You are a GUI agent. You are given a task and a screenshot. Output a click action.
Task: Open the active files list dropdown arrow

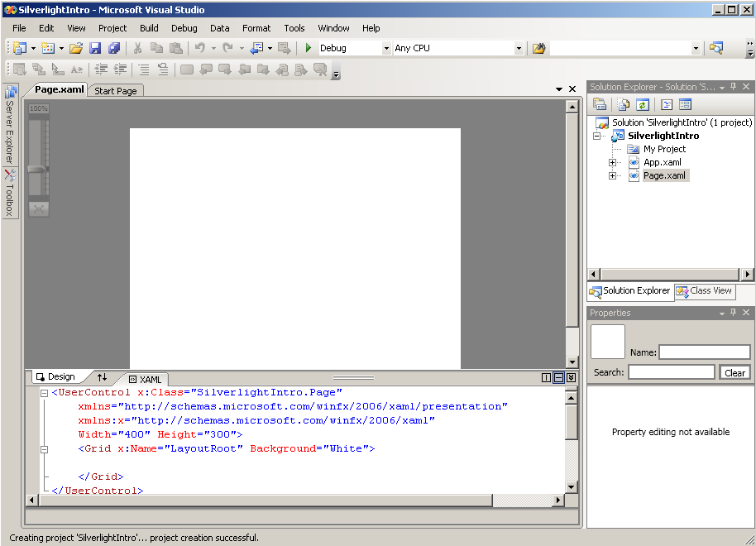(x=559, y=89)
